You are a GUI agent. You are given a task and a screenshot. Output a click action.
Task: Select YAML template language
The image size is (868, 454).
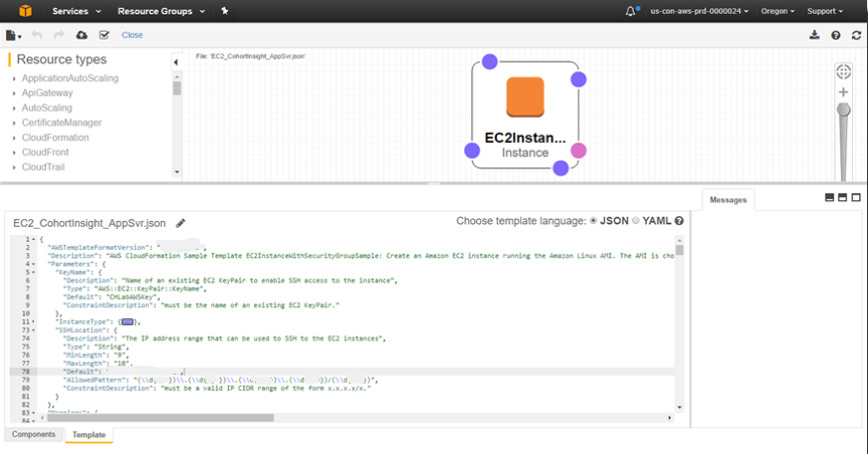tap(636, 221)
